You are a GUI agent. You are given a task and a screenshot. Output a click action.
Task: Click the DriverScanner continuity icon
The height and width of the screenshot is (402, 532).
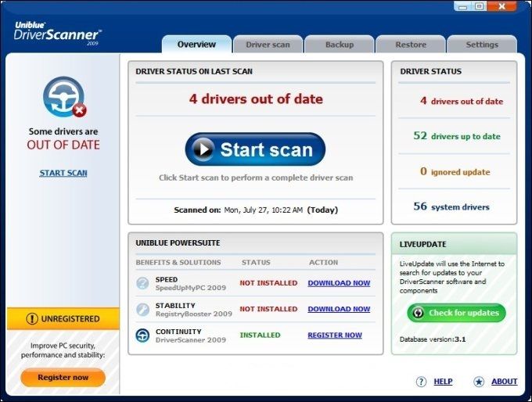coord(142,336)
